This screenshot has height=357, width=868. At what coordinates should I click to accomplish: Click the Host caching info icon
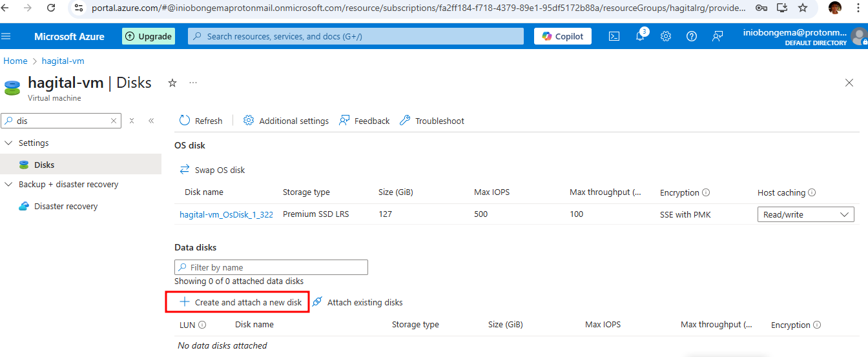click(812, 192)
